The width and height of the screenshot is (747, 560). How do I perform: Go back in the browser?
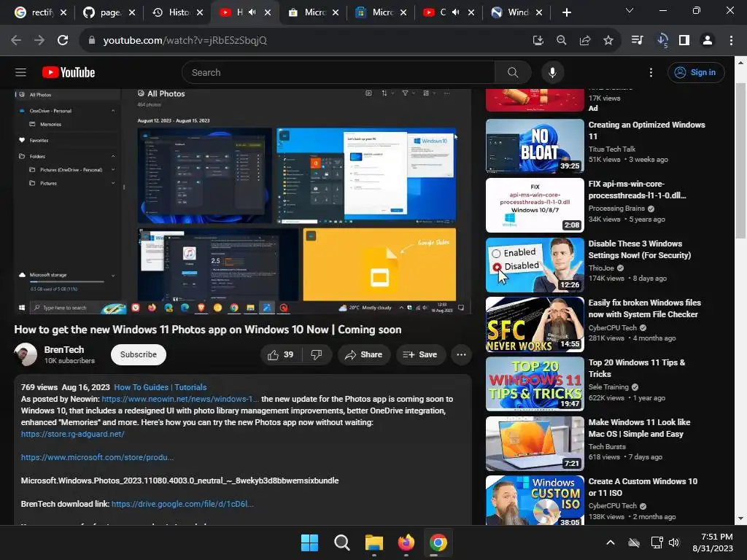[16, 41]
